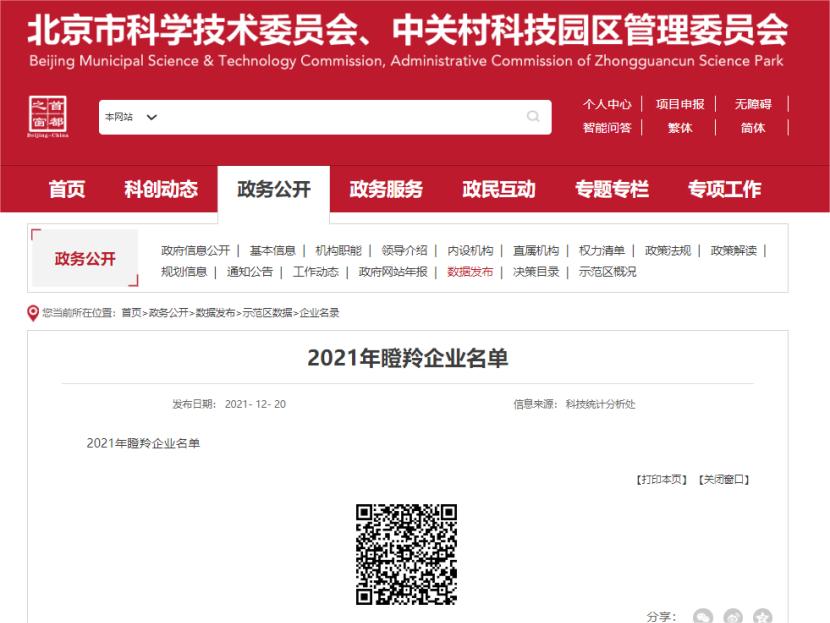Open 示范区概况 submenu link
This screenshot has height=623, width=830.
tap(608, 272)
